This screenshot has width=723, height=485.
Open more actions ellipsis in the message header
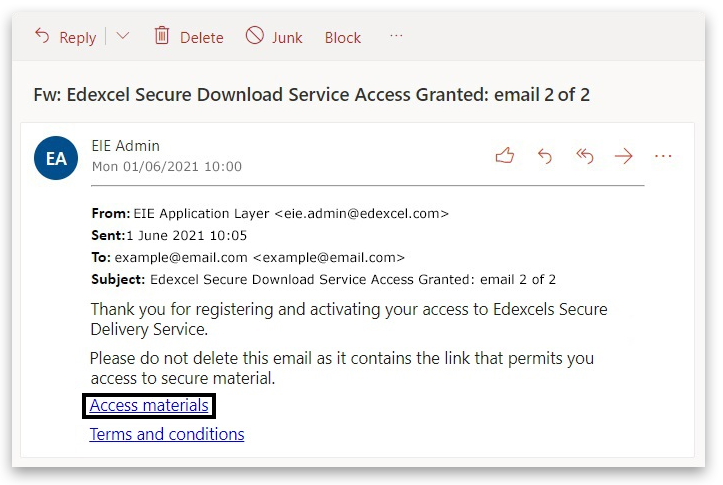663,155
